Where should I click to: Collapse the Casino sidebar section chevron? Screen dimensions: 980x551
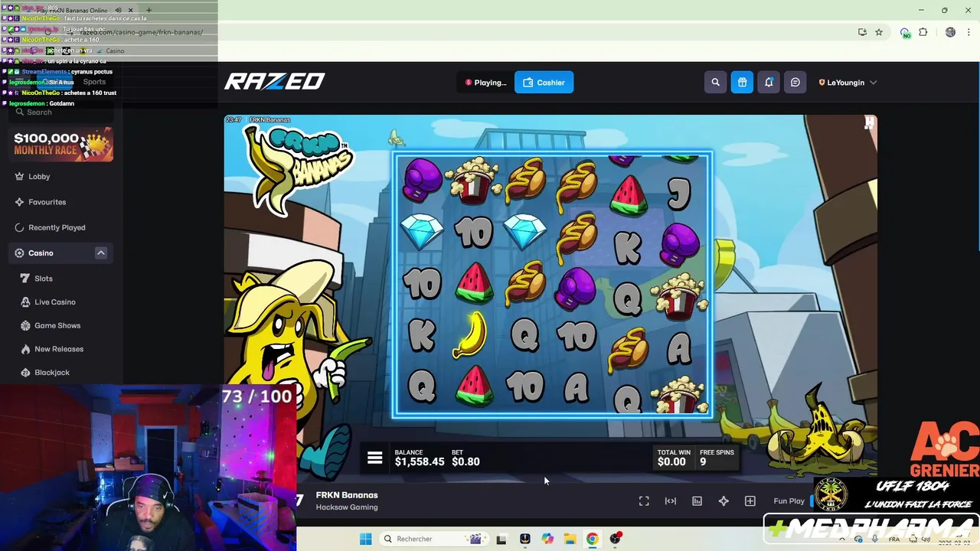[100, 253]
